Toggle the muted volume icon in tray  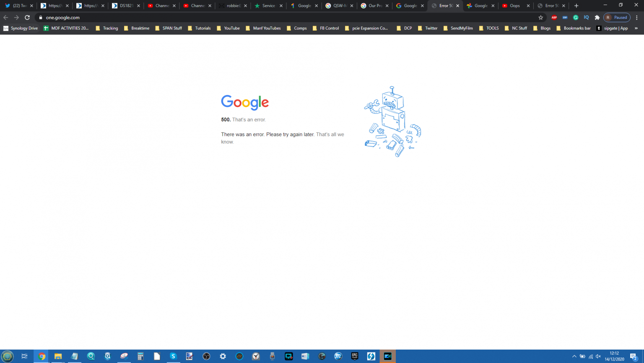point(598,356)
